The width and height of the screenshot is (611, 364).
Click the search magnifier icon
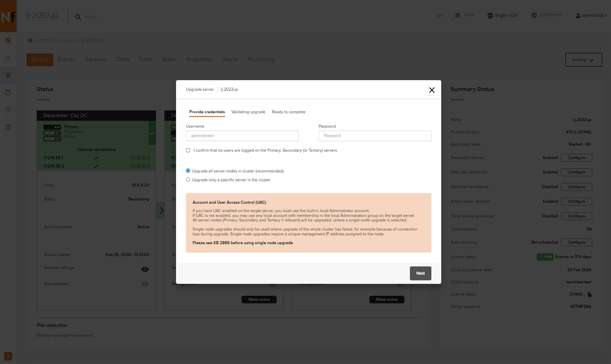[78, 17]
